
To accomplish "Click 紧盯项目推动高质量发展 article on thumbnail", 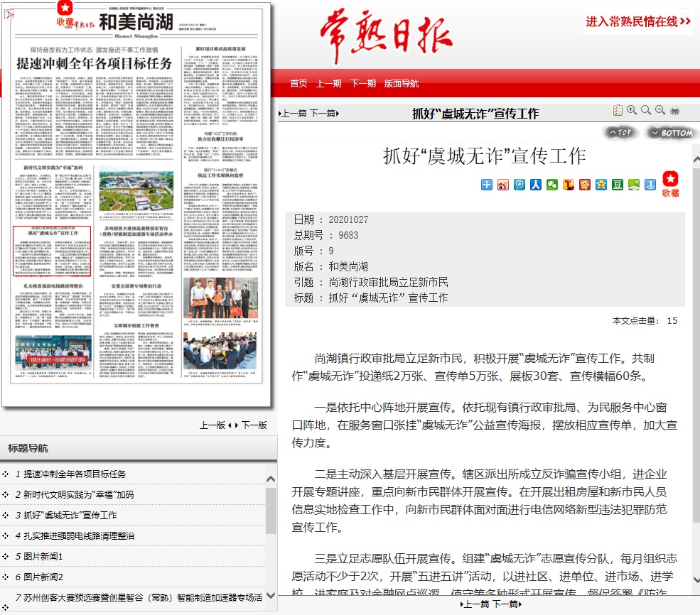I will [x=220, y=86].
